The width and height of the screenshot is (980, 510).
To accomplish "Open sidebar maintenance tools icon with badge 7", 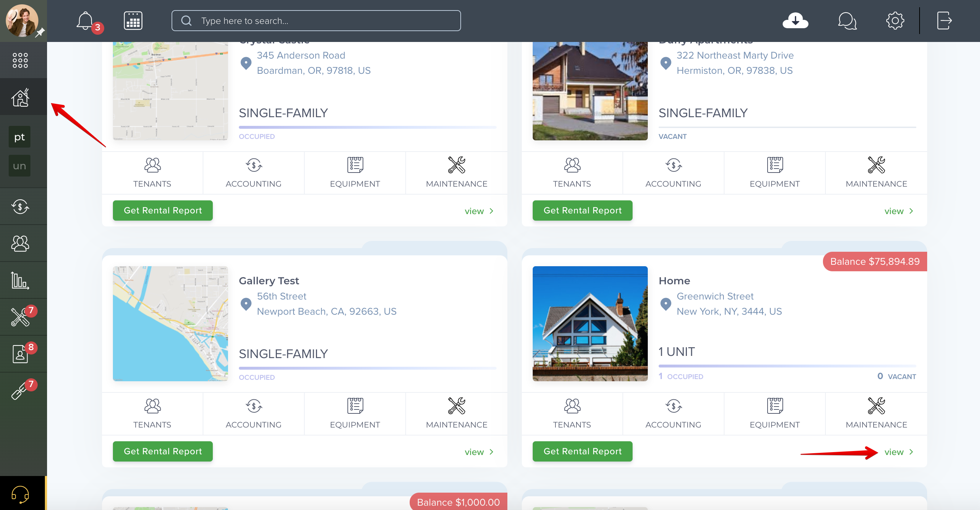I will coord(20,317).
